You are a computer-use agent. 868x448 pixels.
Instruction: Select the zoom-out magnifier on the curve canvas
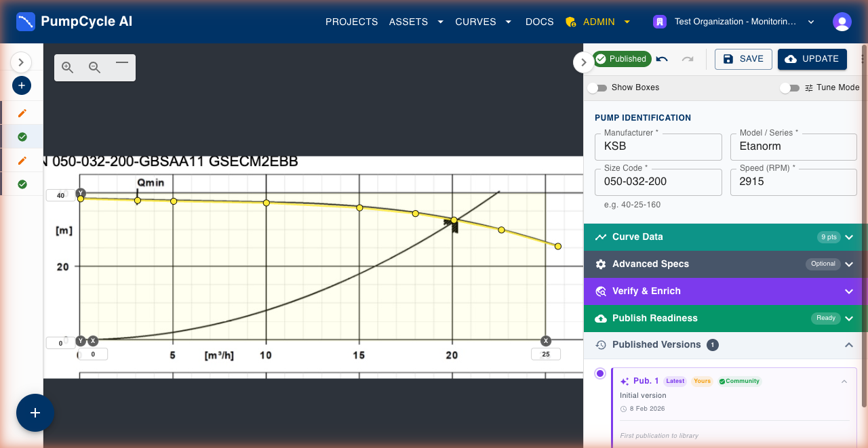(x=94, y=67)
